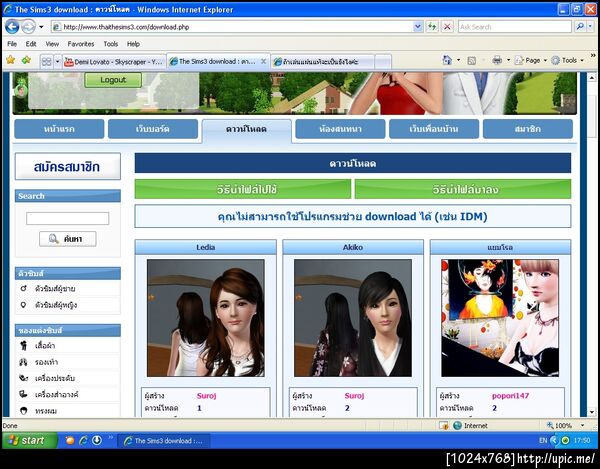The width and height of the screenshot is (600, 469).
Task: Open the tab list dropdown arrow
Action: coord(57,61)
